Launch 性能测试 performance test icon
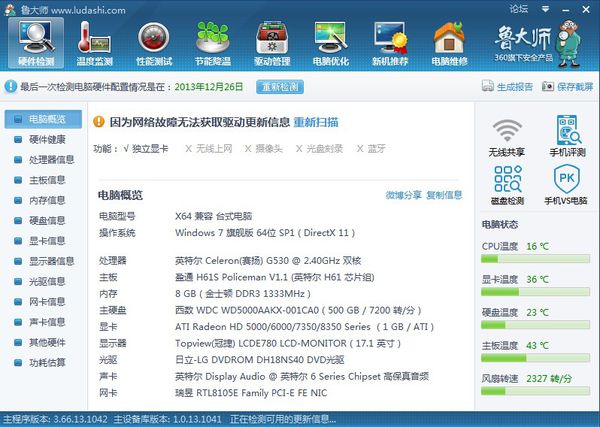Screen dimensions: 600x427 click(x=154, y=42)
